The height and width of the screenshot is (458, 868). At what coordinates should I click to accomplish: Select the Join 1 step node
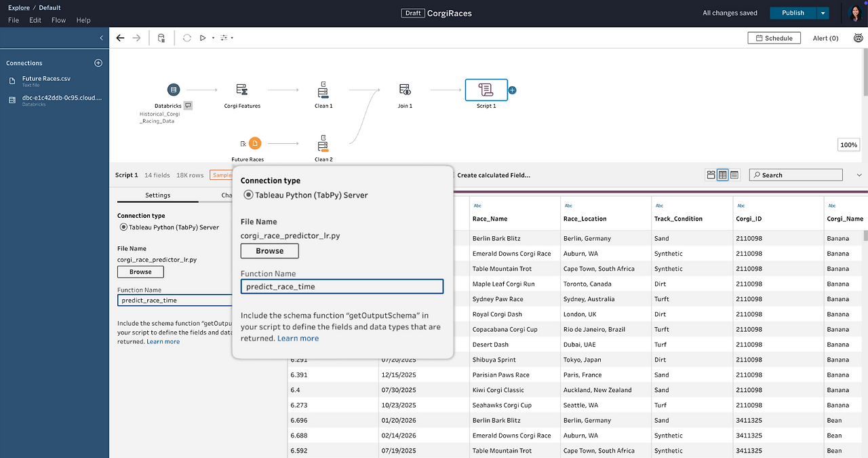(405, 90)
